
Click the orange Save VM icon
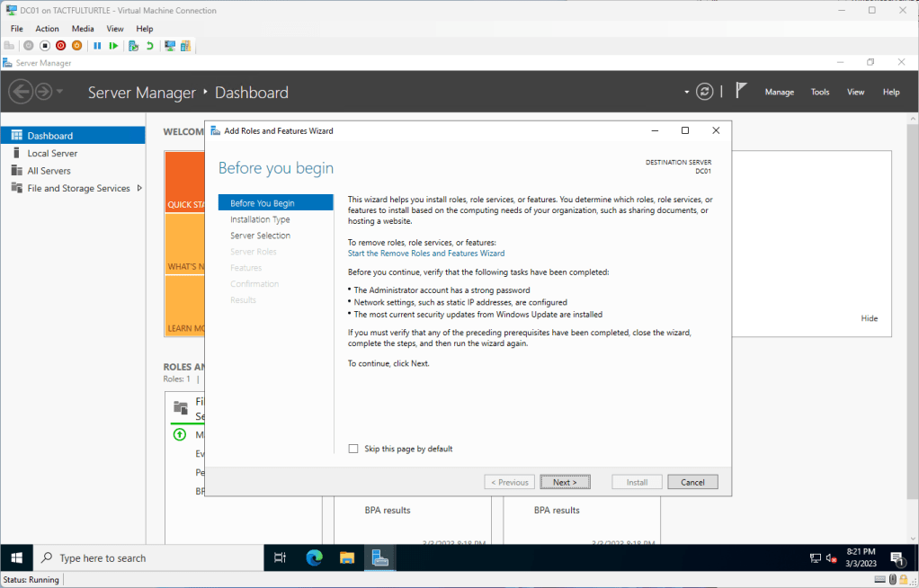click(x=76, y=46)
